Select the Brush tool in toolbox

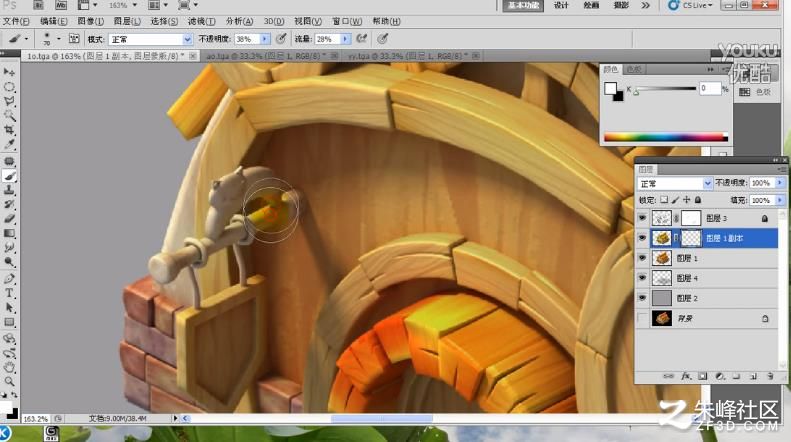[x=9, y=176]
